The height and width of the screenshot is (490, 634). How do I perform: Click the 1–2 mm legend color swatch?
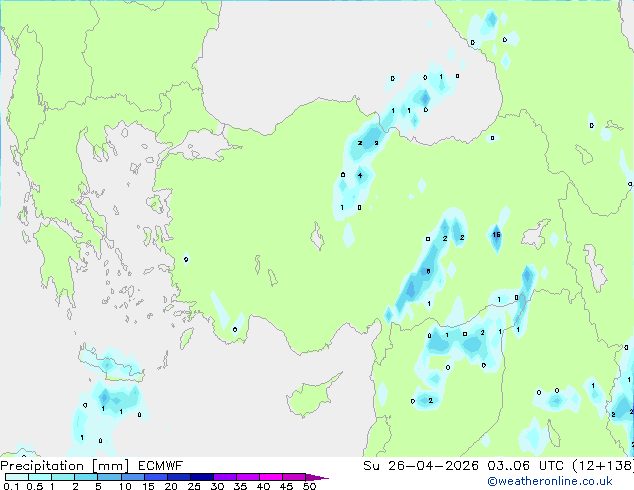tap(63, 477)
